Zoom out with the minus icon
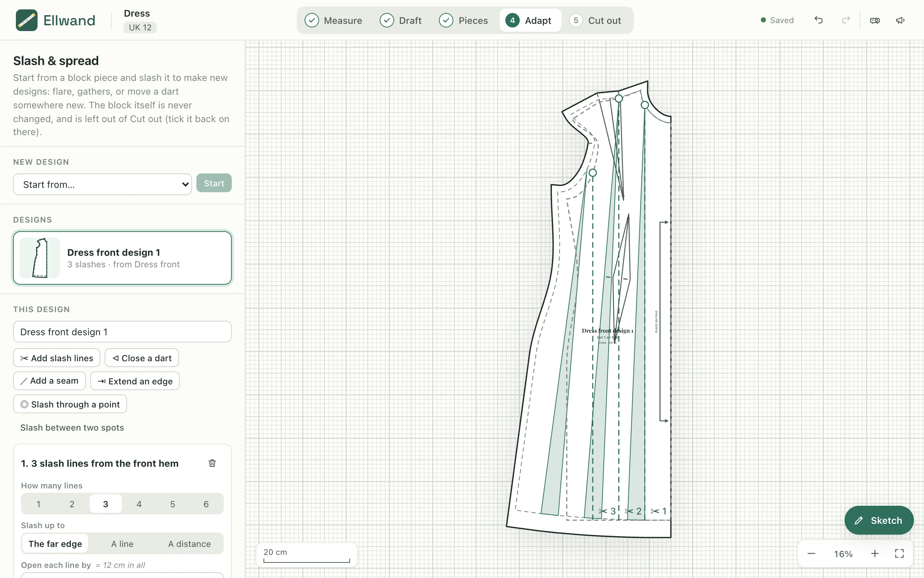The height and width of the screenshot is (578, 924). point(811,553)
